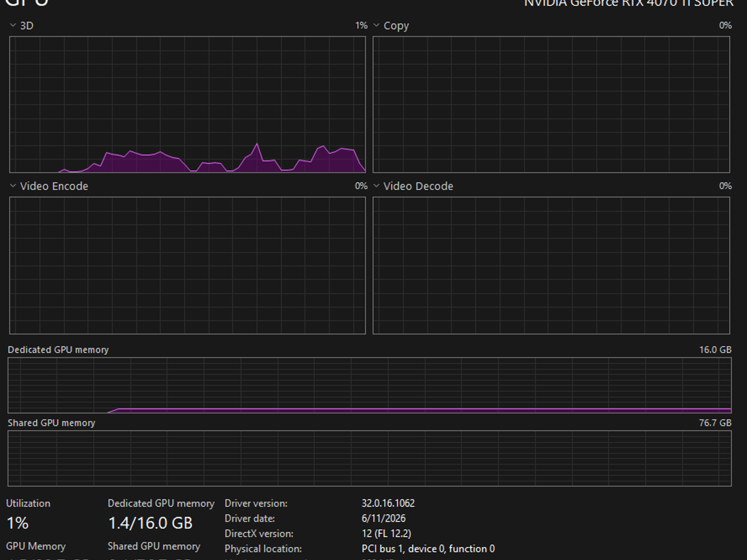Click the driver date 6/11/2026
This screenshot has height=560, width=747.
383,518
